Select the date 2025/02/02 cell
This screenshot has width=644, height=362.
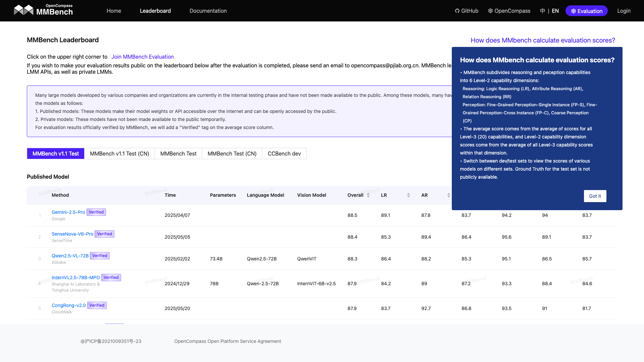(x=177, y=259)
